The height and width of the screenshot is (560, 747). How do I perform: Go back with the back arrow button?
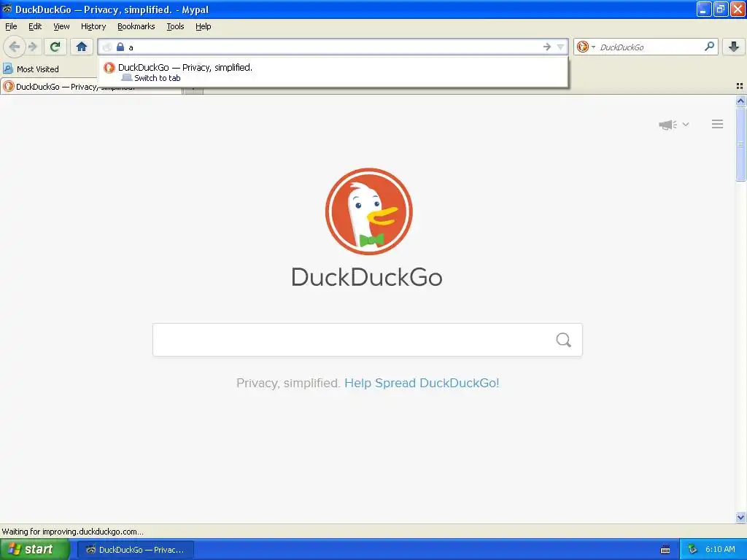click(x=14, y=47)
